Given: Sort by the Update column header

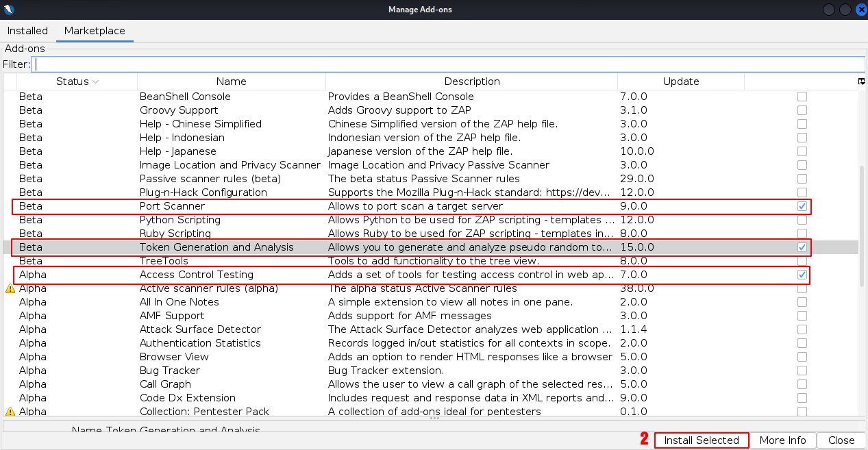Looking at the screenshot, I should pyautogui.click(x=680, y=82).
